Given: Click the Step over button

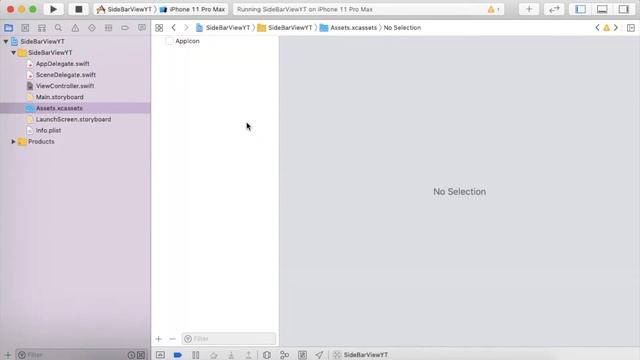Looking at the screenshot, I should pos(213,355).
